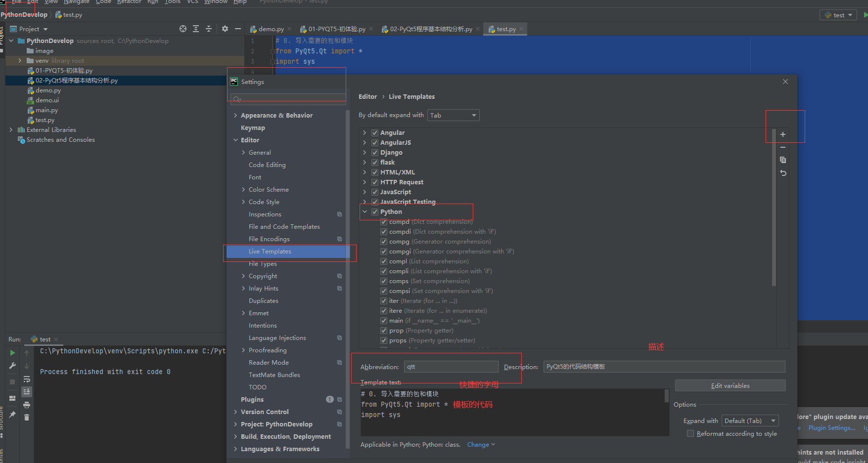
Task: Add a new live template with plus icon
Action: pyautogui.click(x=783, y=134)
